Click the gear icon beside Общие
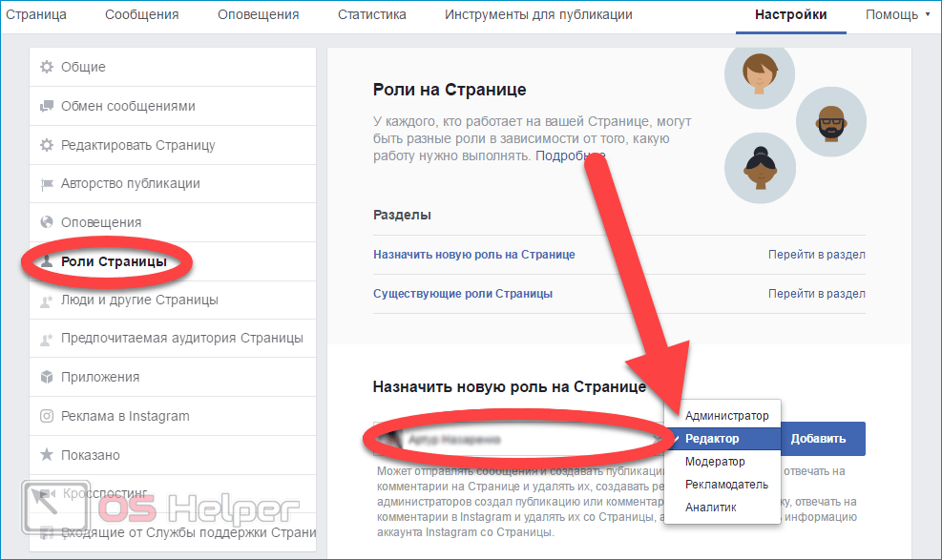Image resolution: width=942 pixels, height=560 pixels. coord(46,67)
